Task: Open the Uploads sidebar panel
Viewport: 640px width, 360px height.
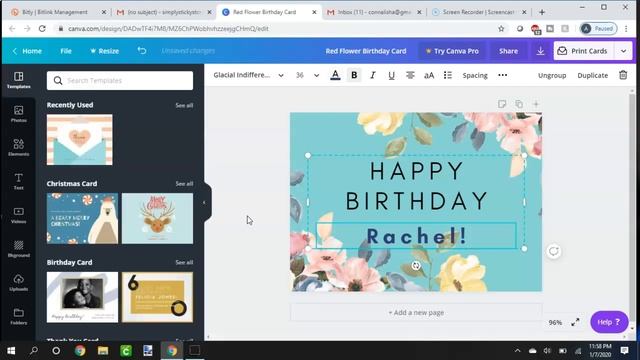Action: pyautogui.click(x=19, y=282)
